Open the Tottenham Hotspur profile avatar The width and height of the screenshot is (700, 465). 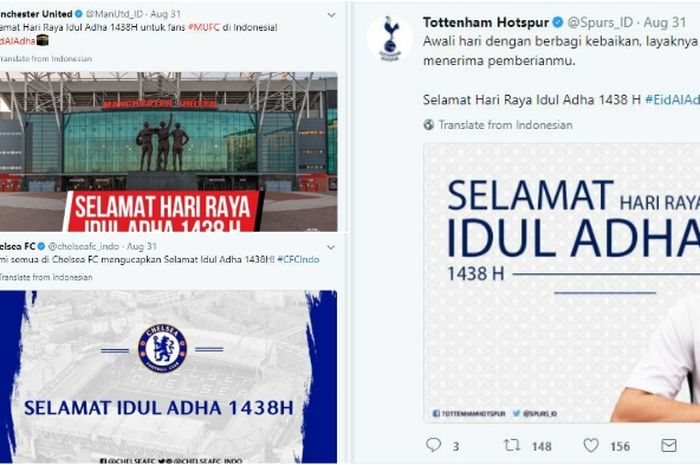coord(390,38)
